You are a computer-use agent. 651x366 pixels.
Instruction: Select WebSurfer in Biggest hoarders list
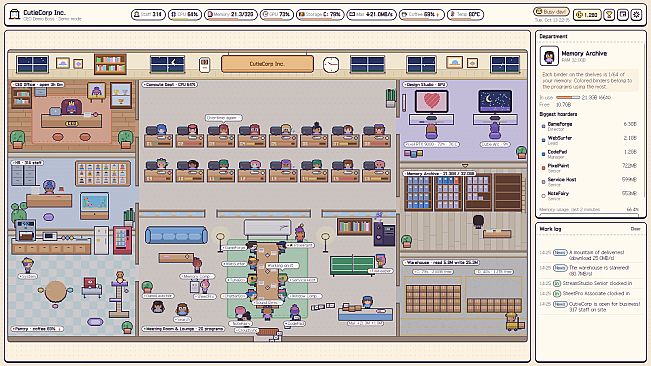pos(590,140)
